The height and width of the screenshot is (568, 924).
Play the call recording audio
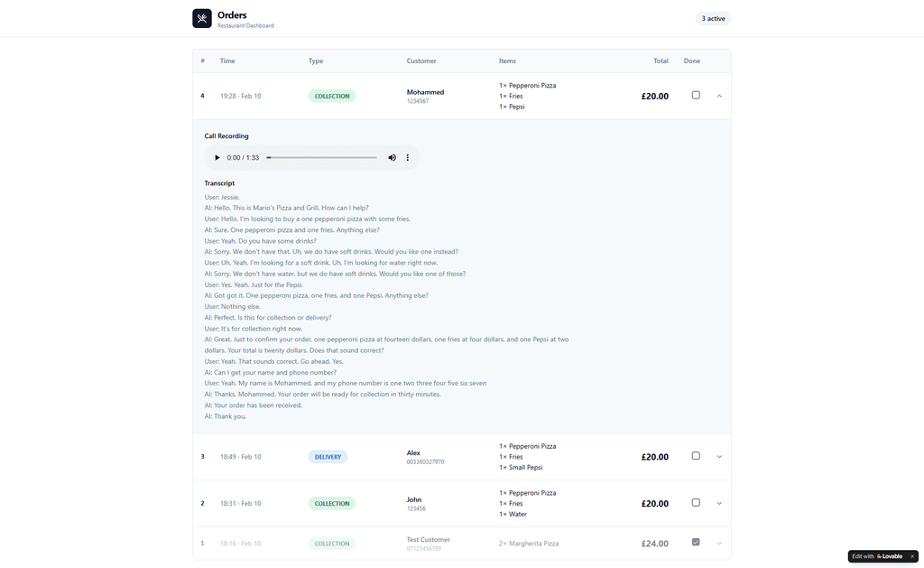tap(217, 157)
